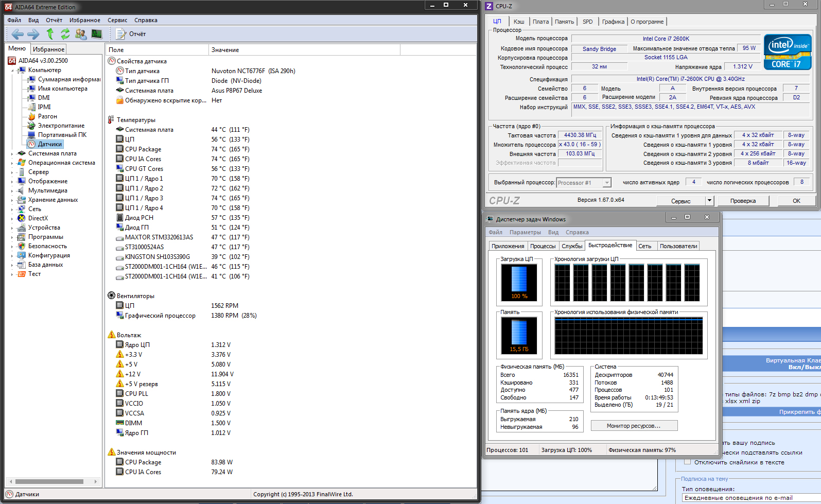Click the Проверка button in CPU-Z
This screenshot has height=504, width=821.
[x=743, y=201]
